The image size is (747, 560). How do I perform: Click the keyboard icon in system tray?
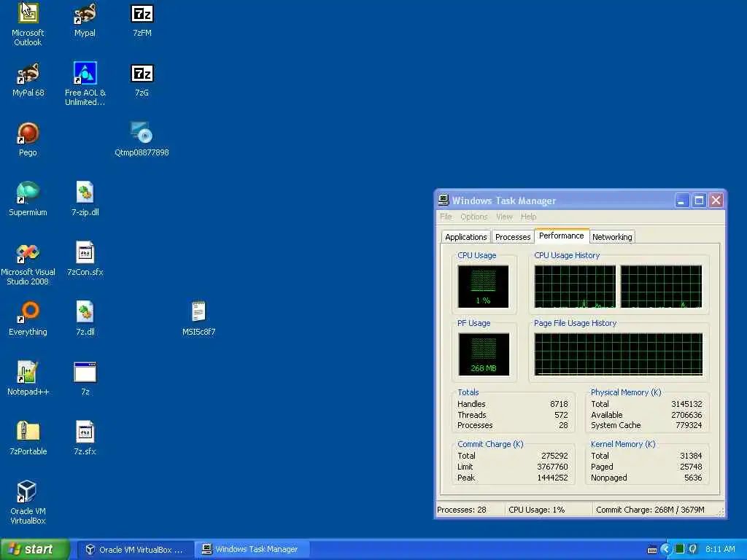pyautogui.click(x=652, y=550)
